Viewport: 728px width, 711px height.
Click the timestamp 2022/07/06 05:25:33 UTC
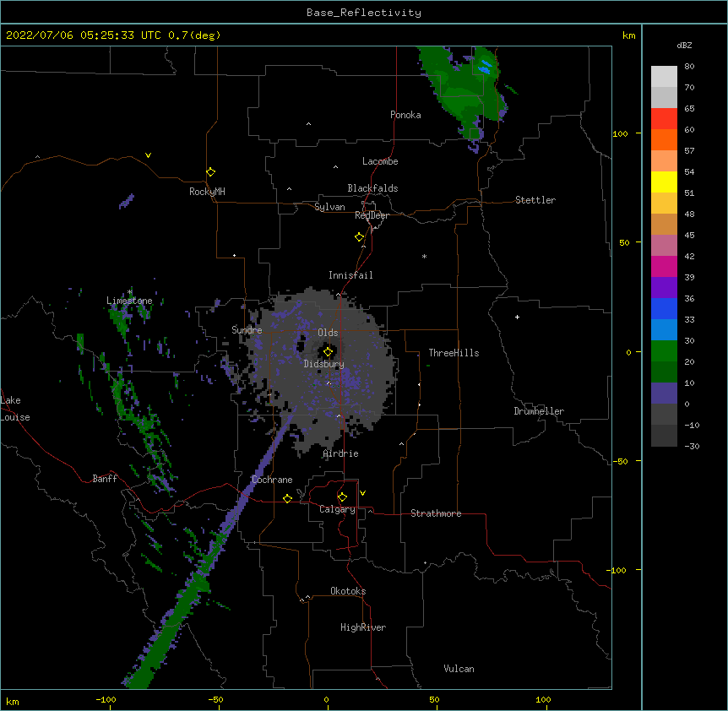[84, 35]
